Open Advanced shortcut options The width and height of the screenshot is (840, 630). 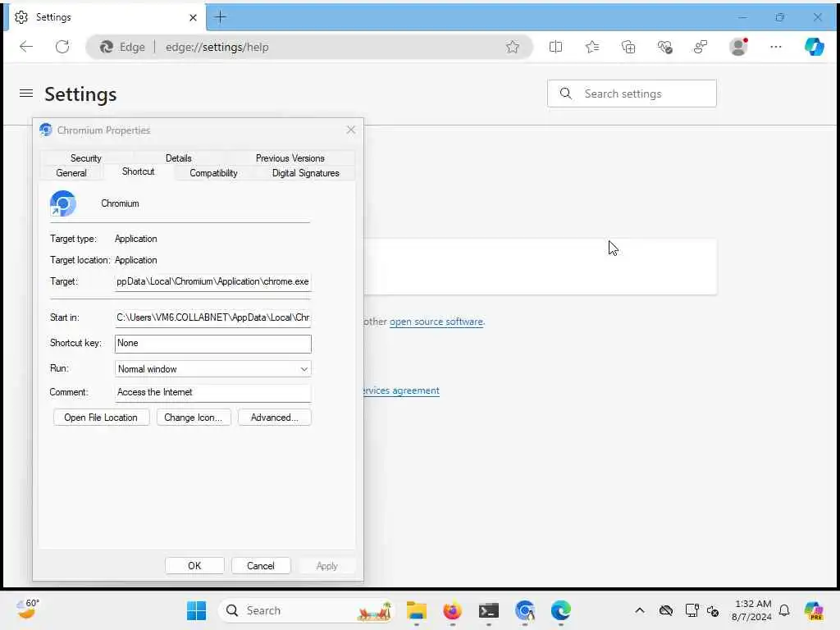pos(274,418)
